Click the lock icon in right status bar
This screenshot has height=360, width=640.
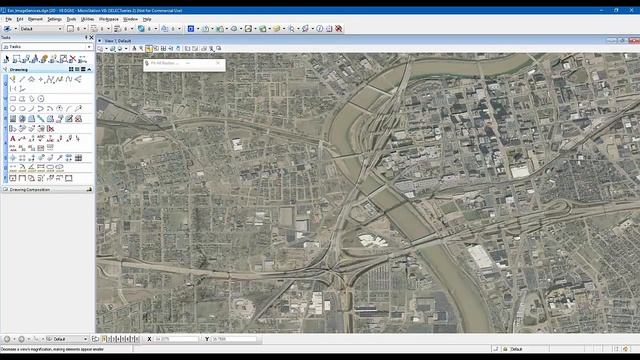point(505,349)
